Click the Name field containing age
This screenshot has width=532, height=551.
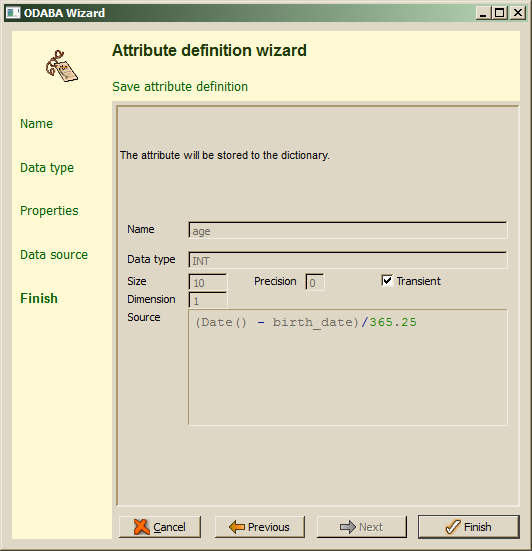pyautogui.click(x=348, y=230)
